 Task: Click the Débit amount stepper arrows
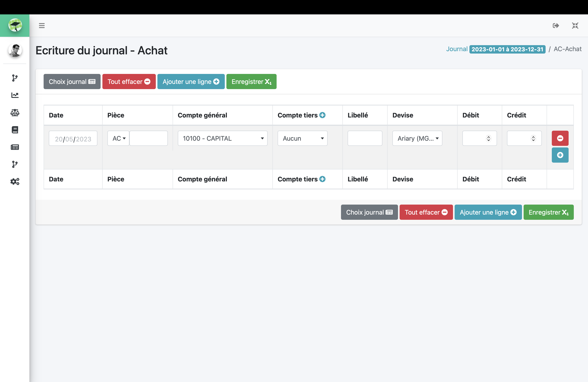(488, 138)
